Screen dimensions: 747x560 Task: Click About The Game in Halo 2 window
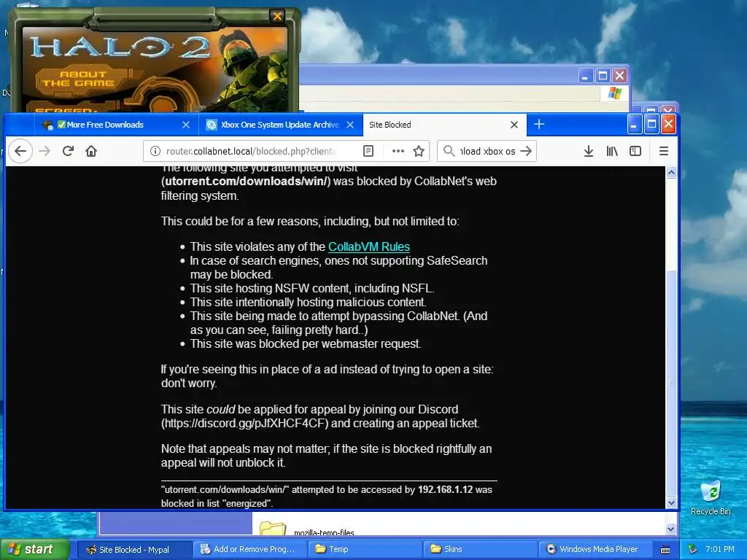click(79, 79)
